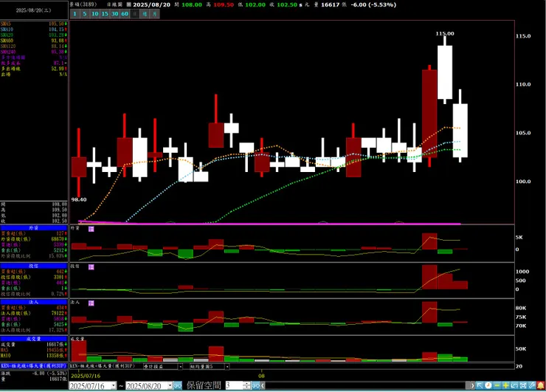Viewport: 546px width, 392px height.
Task: Select the monthly (月) timeframe button
Action: pyautogui.click(x=155, y=14)
